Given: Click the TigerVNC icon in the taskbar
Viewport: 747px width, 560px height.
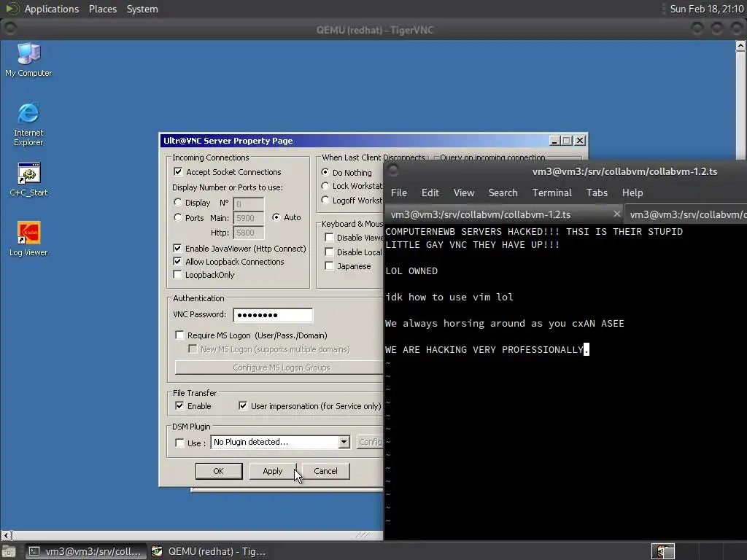Looking at the screenshot, I should (157, 551).
